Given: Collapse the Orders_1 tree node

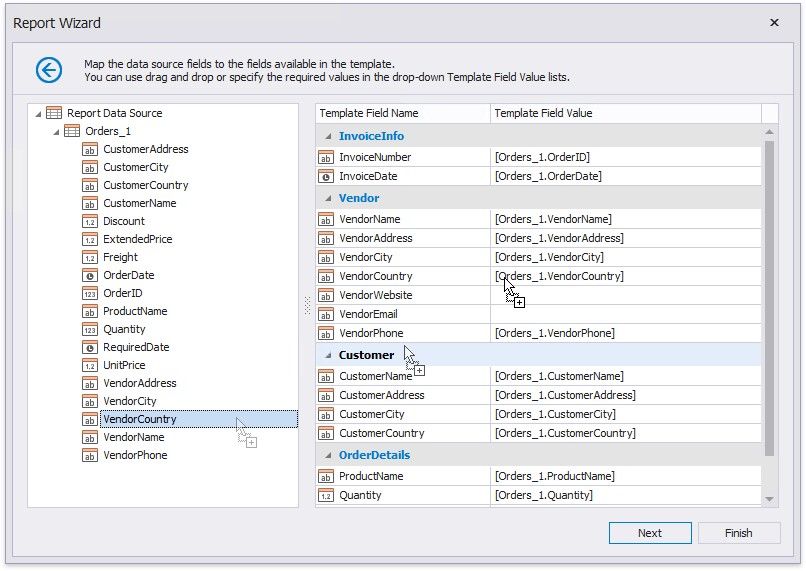Looking at the screenshot, I should (x=56, y=131).
